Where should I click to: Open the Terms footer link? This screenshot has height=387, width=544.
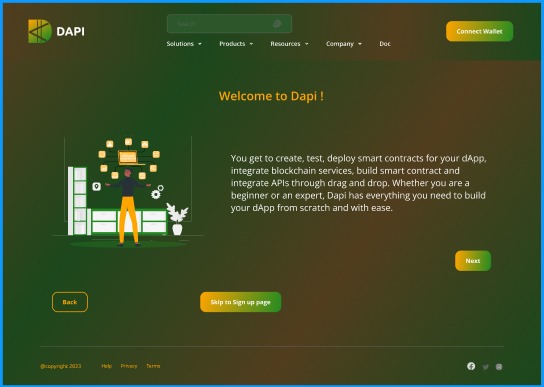tap(153, 366)
